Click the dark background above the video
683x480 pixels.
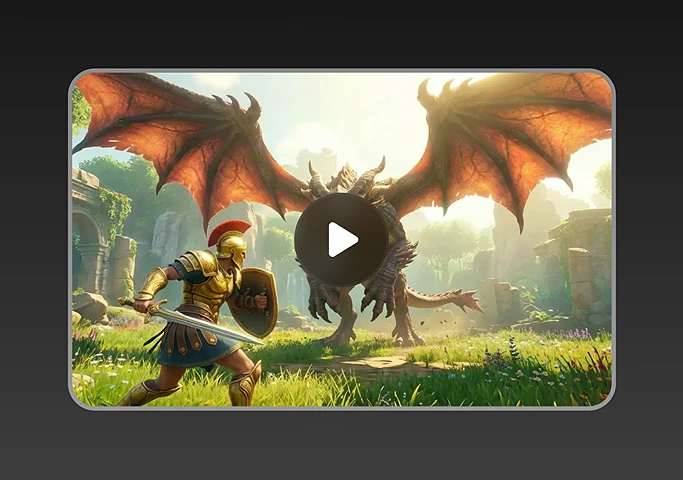tap(341, 33)
